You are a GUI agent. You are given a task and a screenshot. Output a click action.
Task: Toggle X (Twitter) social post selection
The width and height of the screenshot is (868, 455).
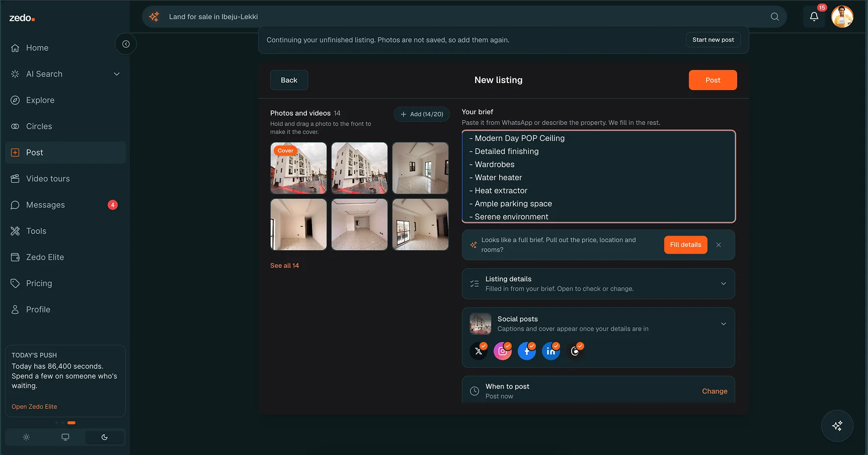click(479, 351)
